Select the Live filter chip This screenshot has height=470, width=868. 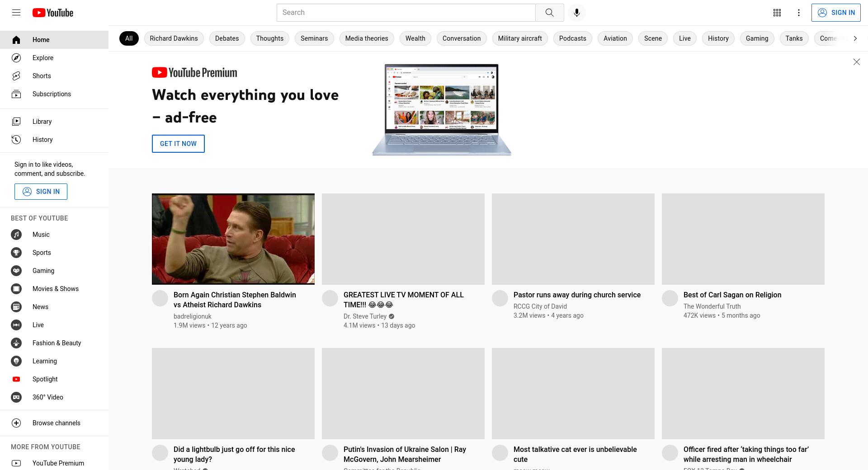(x=685, y=38)
